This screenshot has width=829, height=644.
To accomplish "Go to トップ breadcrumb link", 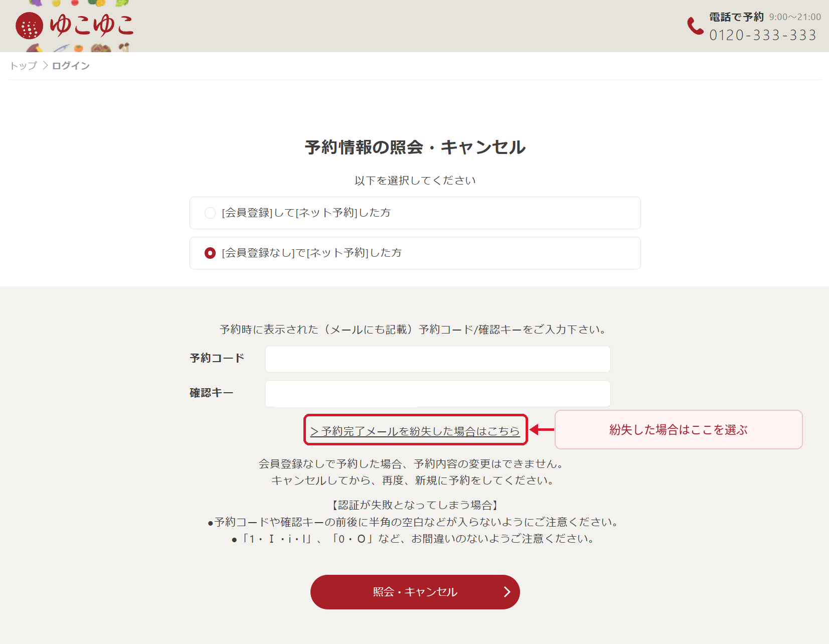I will pyautogui.click(x=24, y=66).
